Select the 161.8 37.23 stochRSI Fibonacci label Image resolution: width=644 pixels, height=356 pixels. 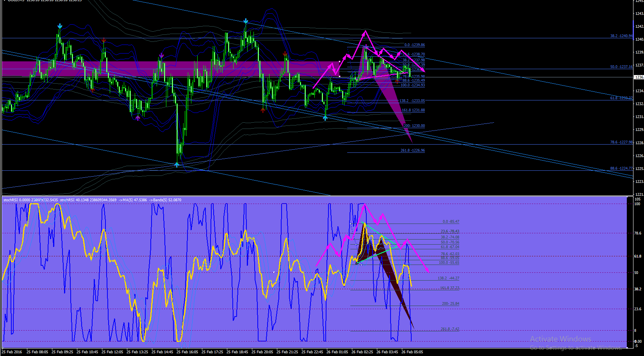450,288
